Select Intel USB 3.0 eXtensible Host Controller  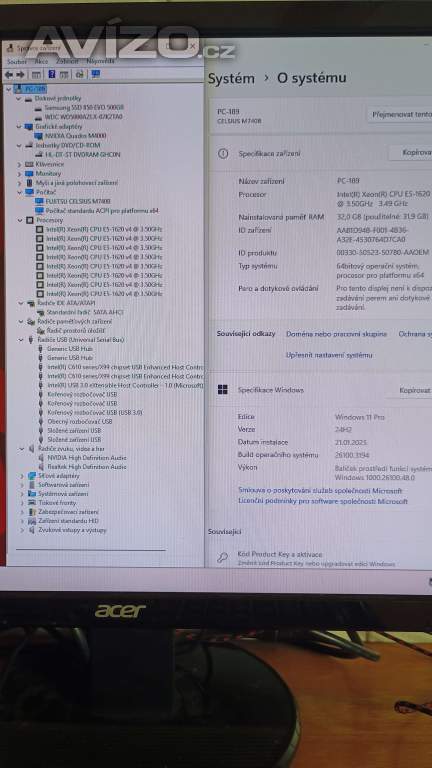pos(125,385)
